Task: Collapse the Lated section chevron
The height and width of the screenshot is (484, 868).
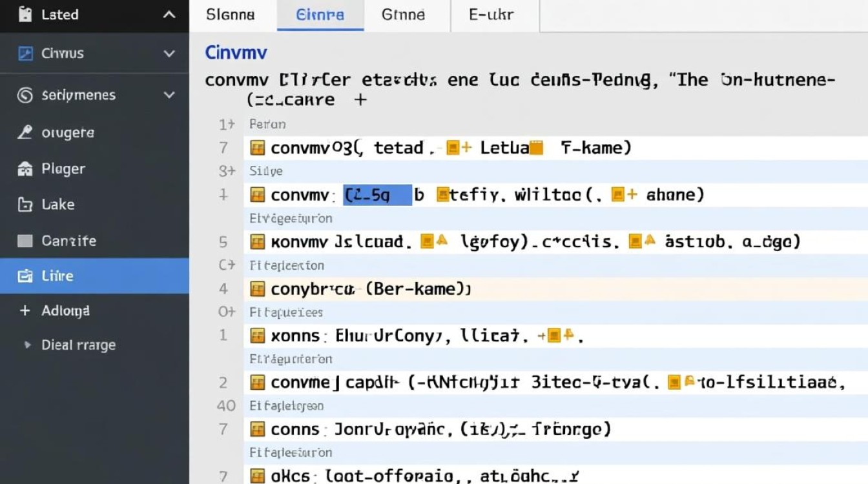Action: [169, 15]
